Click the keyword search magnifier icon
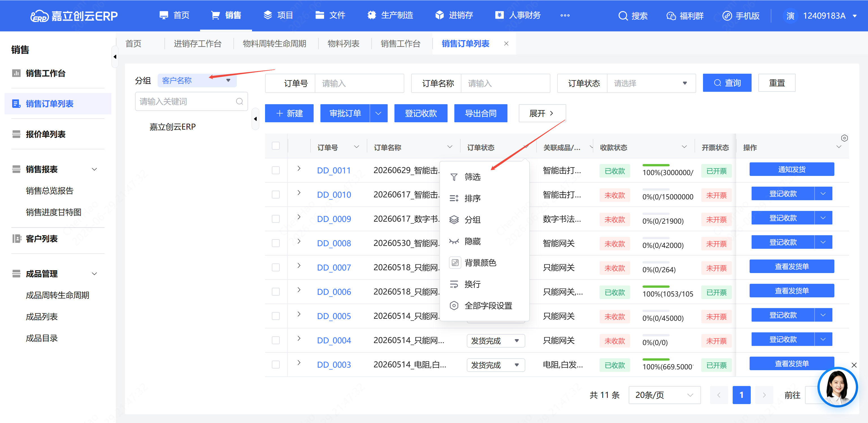This screenshot has height=423, width=868. click(239, 101)
